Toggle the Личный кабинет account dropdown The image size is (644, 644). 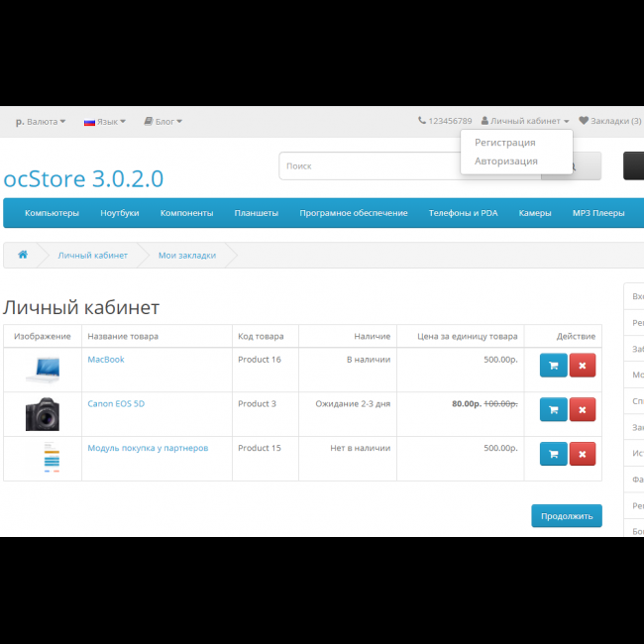point(525,121)
